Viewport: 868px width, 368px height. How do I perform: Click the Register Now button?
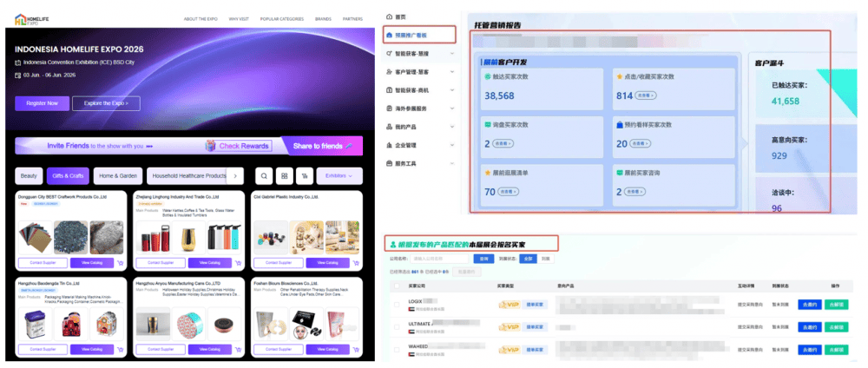42,103
